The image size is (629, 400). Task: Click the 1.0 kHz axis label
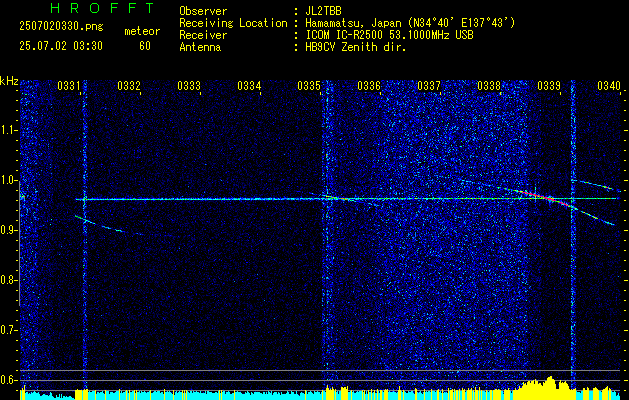click(x=9, y=180)
